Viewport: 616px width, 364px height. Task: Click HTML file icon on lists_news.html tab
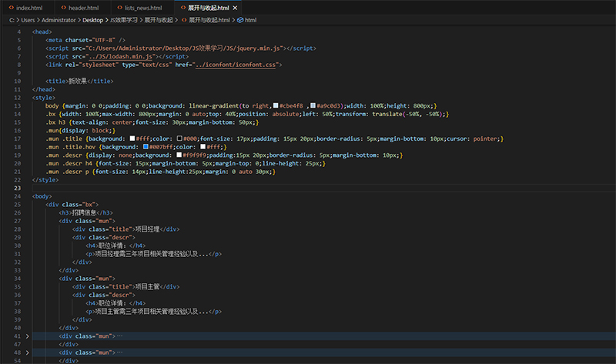120,8
